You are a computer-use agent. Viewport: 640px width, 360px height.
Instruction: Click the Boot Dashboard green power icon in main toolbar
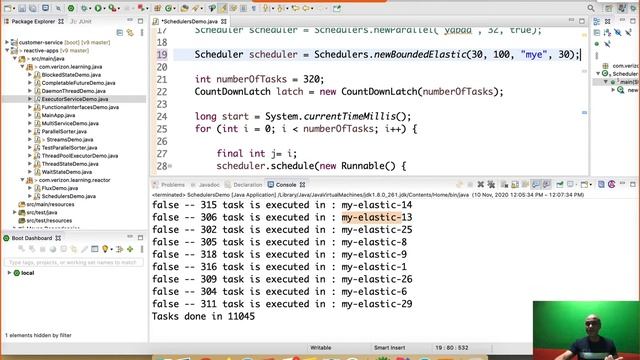[71, 8]
